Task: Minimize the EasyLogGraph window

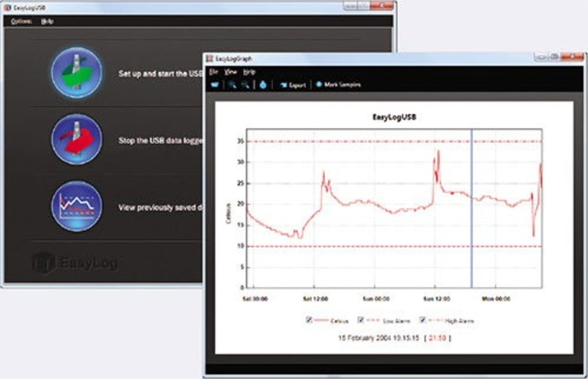Action: pos(541,57)
